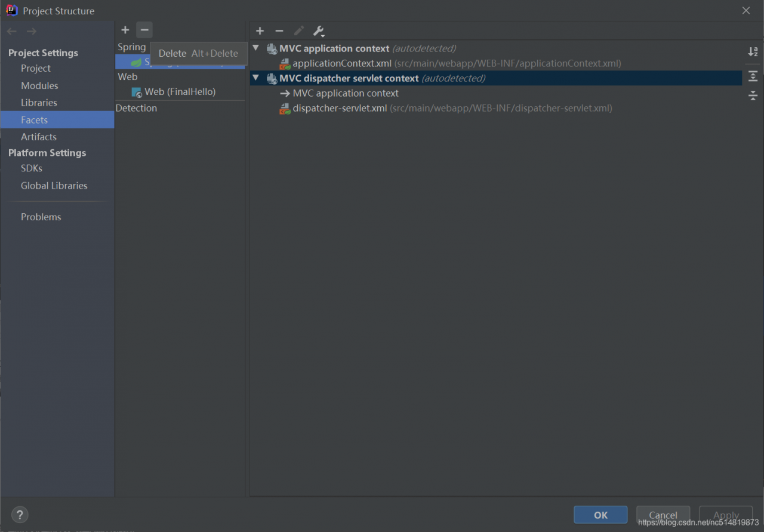Click the Apply button
Screen dimensions: 764x532
click(726, 515)
